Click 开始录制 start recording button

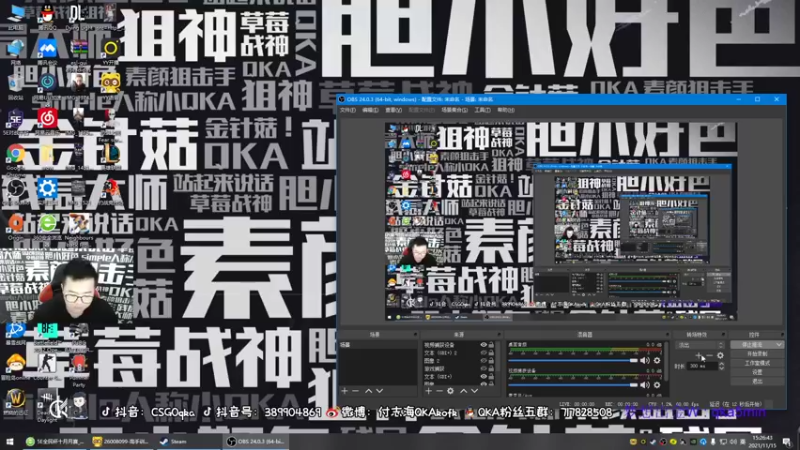pyautogui.click(x=757, y=354)
